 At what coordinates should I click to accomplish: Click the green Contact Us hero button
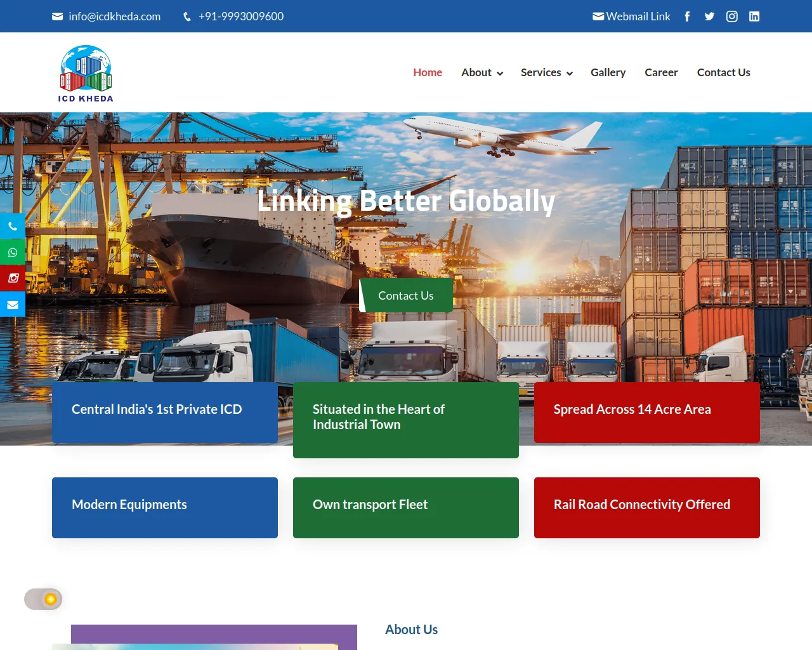[406, 295]
